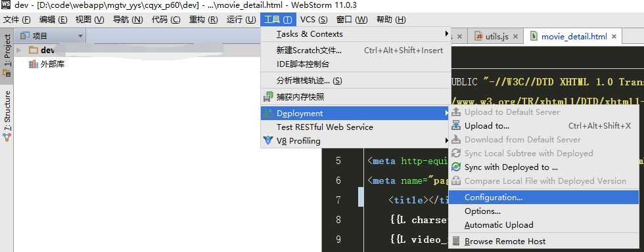This screenshot has height=252, width=644.
Task: Toggle Automatic Upload
Action: (543, 225)
